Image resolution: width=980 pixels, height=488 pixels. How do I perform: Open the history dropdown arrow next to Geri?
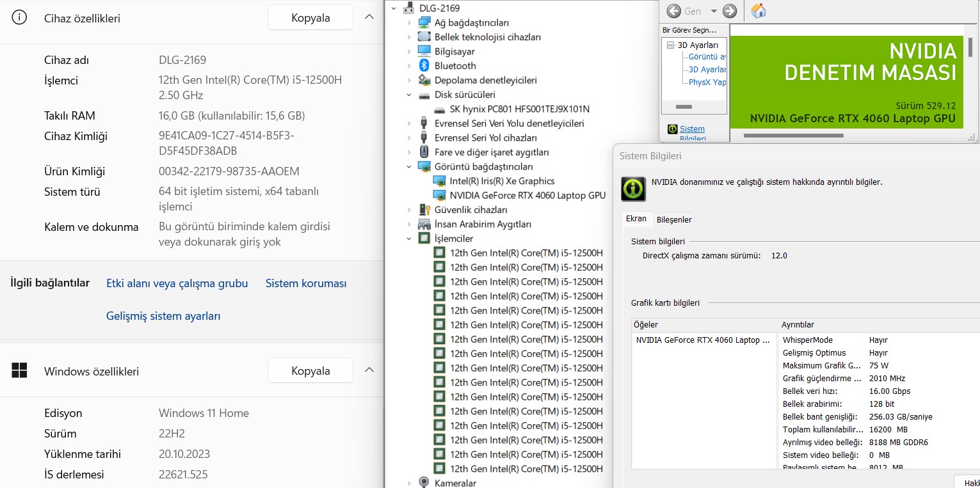[714, 12]
